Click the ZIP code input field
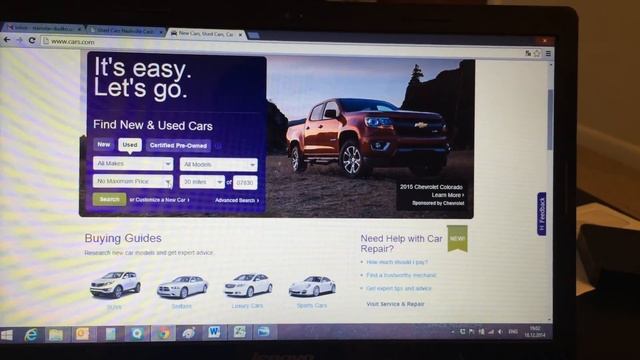640x360 pixels. [x=245, y=183]
